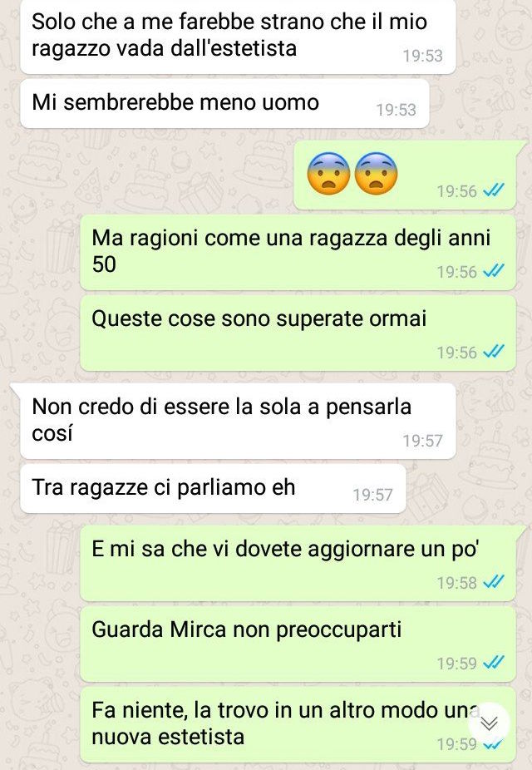Select message 'Ma ragioni come una ragazza'
The image size is (532, 770).
[298, 253]
